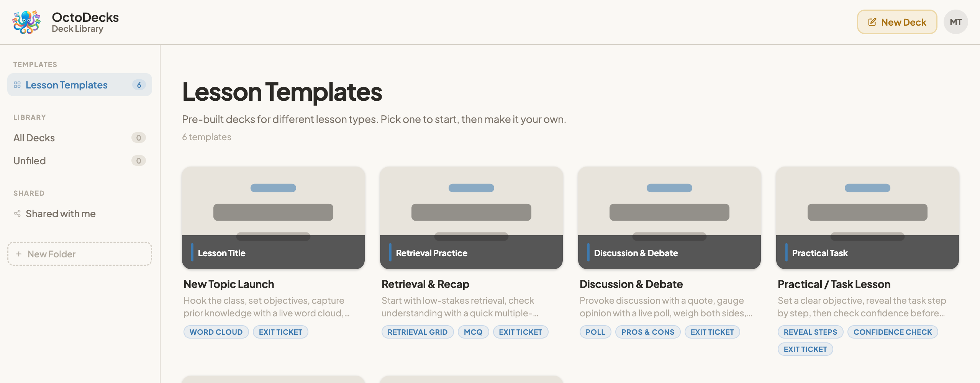The image size is (980, 383).
Task: Click the Discussion & Debate card title
Action: (631, 284)
